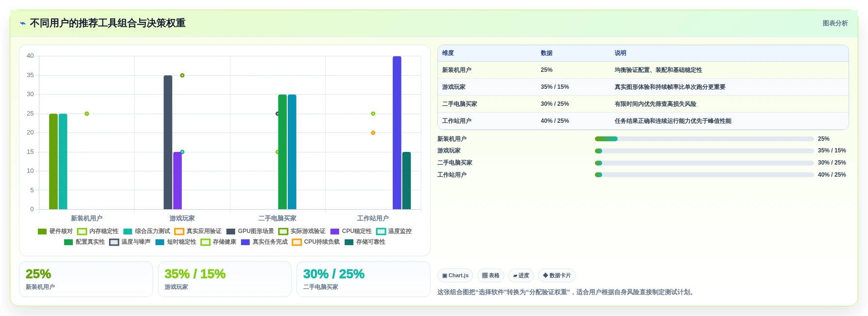The width and height of the screenshot is (868, 316).
Task: Open the 35% / 15% 游戏玩家 stat card
Action: [x=225, y=279]
